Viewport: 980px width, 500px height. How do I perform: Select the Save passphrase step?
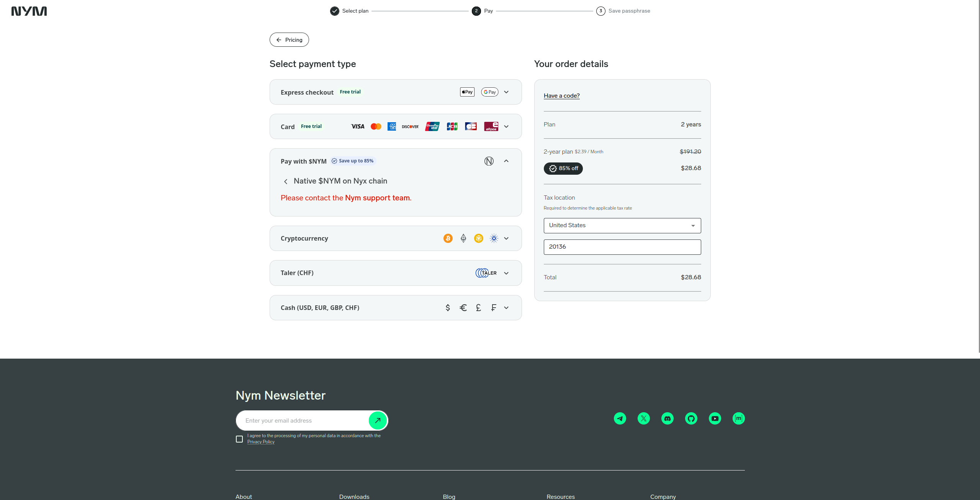[623, 11]
